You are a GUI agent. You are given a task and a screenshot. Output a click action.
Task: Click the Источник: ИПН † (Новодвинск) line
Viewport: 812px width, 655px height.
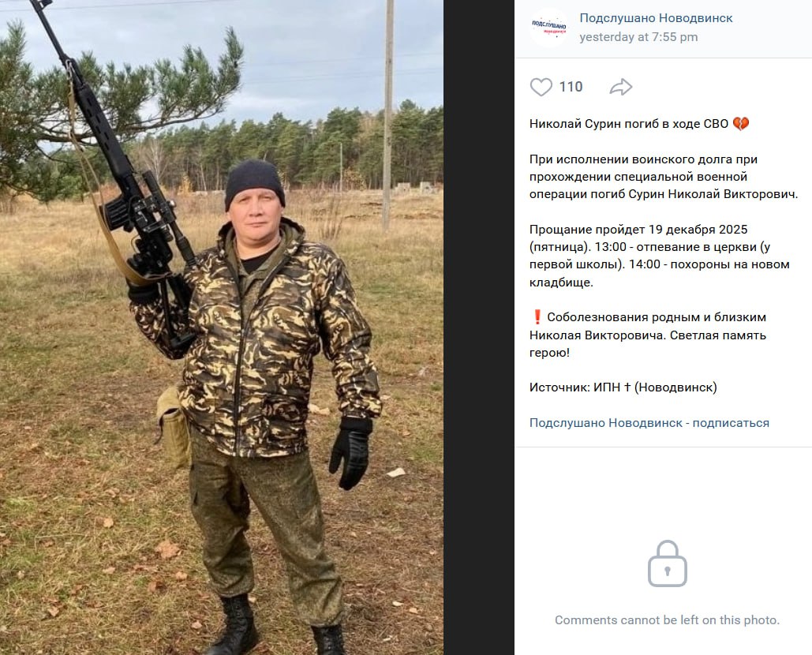tap(623, 387)
